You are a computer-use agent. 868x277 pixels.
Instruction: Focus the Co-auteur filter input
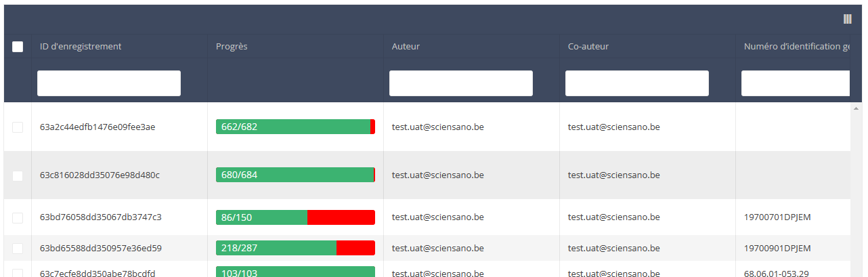636,83
